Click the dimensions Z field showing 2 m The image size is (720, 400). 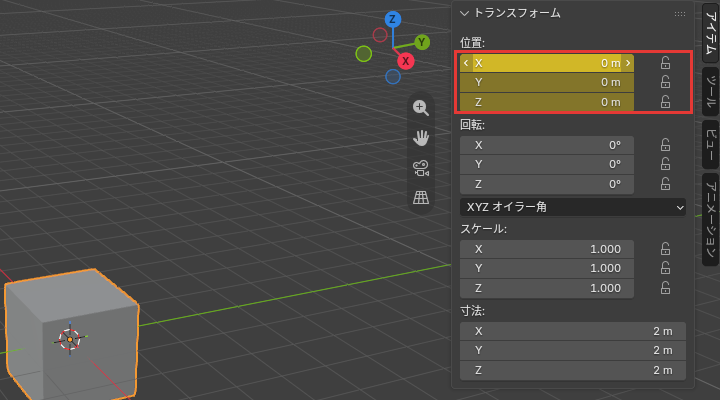coord(573,370)
